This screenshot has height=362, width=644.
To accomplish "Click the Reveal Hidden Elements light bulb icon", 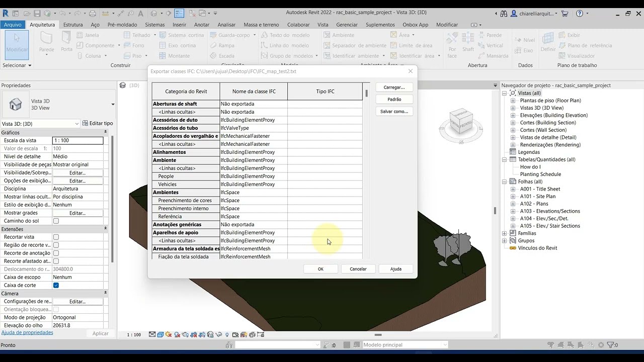I will (227, 335).
